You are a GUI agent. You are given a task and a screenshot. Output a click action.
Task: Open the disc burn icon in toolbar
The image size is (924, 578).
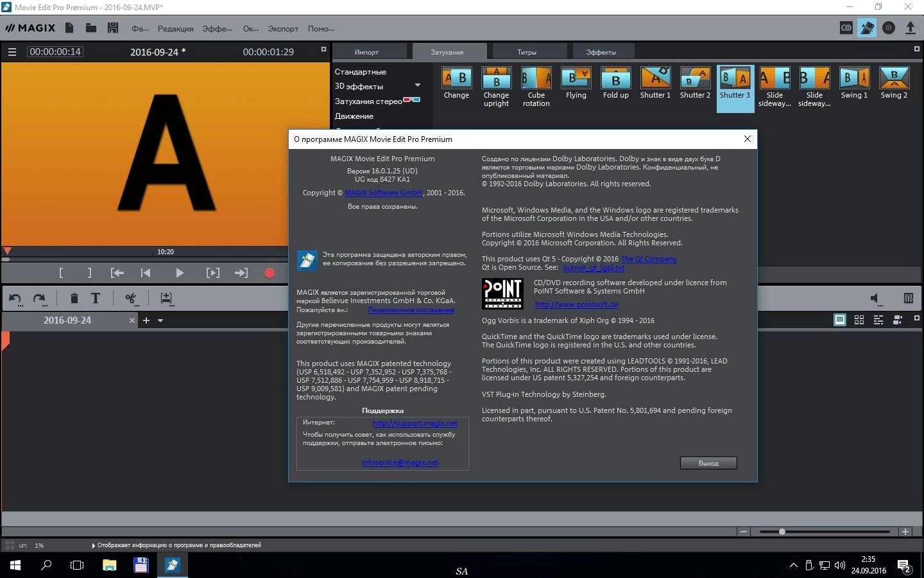[889, 28]
